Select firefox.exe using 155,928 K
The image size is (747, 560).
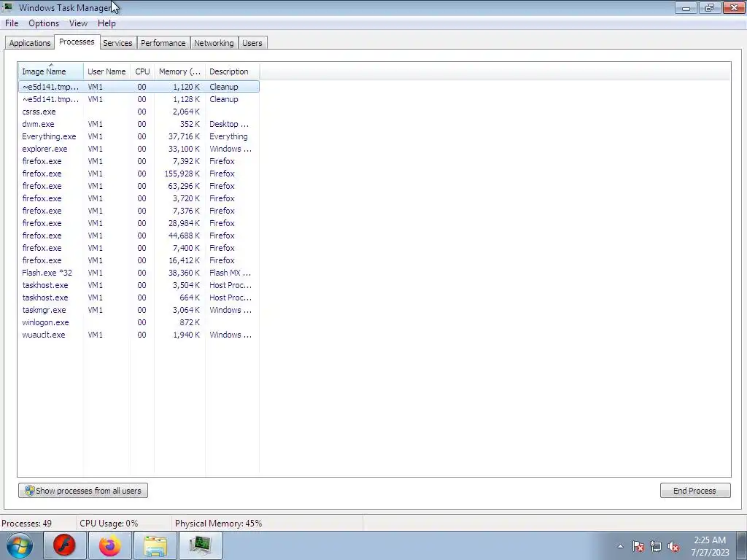[139, 174]
